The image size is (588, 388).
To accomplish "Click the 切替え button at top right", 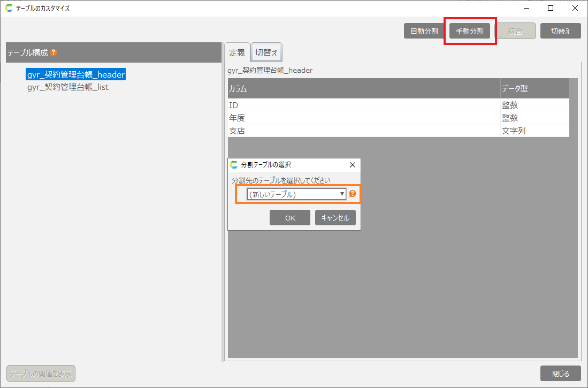I will (x=560, y=31).
